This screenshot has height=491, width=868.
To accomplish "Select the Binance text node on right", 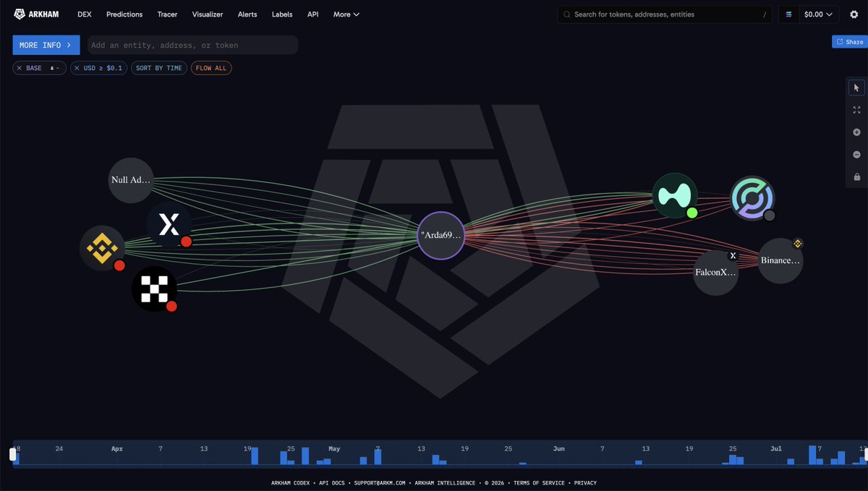I will [780, 260].
